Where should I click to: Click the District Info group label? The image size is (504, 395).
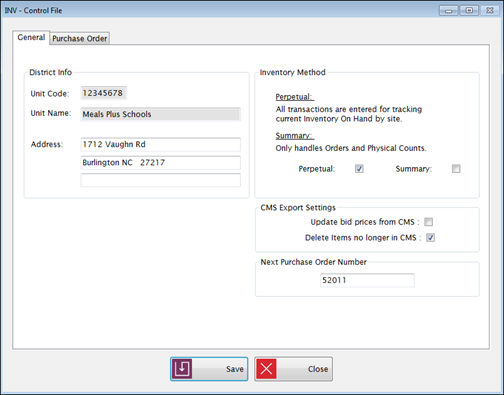tap(50, 72)
